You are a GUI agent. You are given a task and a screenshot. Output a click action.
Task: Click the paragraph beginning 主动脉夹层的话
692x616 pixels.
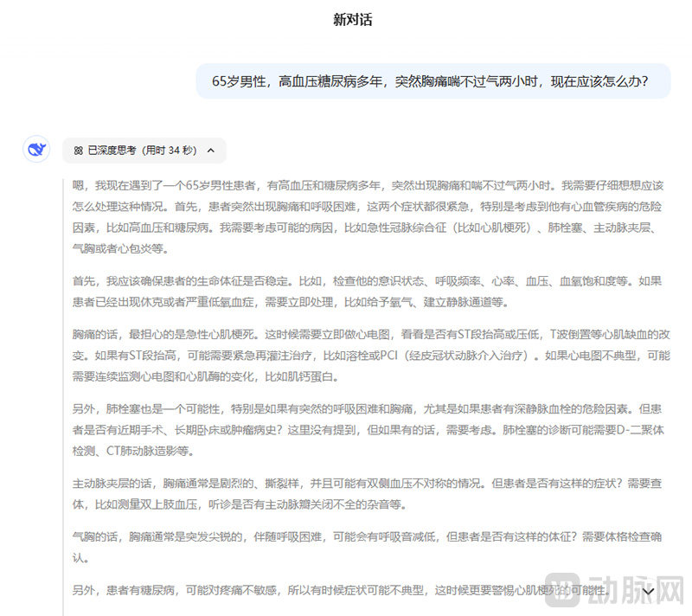click(367, 494)
